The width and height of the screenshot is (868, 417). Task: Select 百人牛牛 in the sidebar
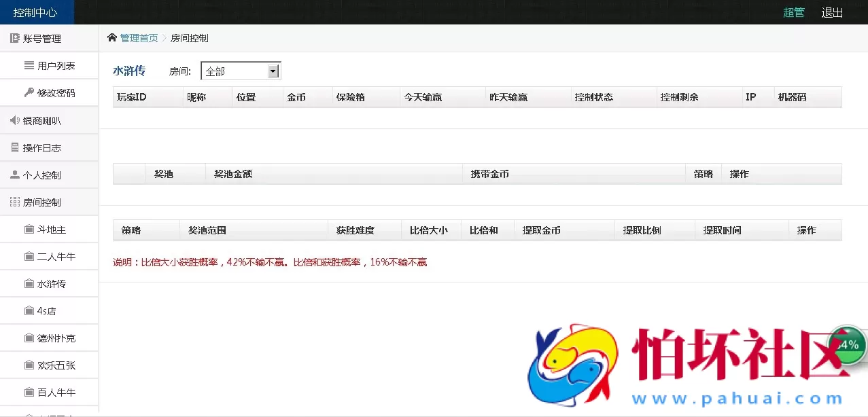point(52,392)
